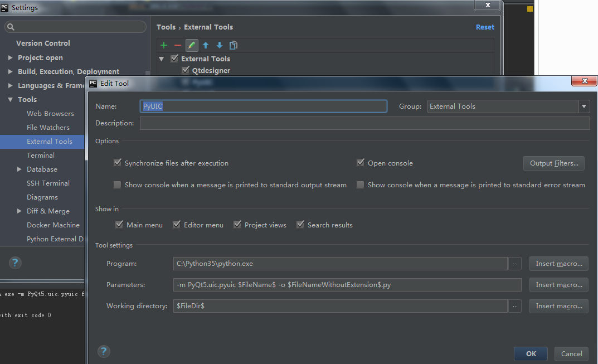Click the Parameters input field
The image size is (598, 364).
(x=347, y=285)
